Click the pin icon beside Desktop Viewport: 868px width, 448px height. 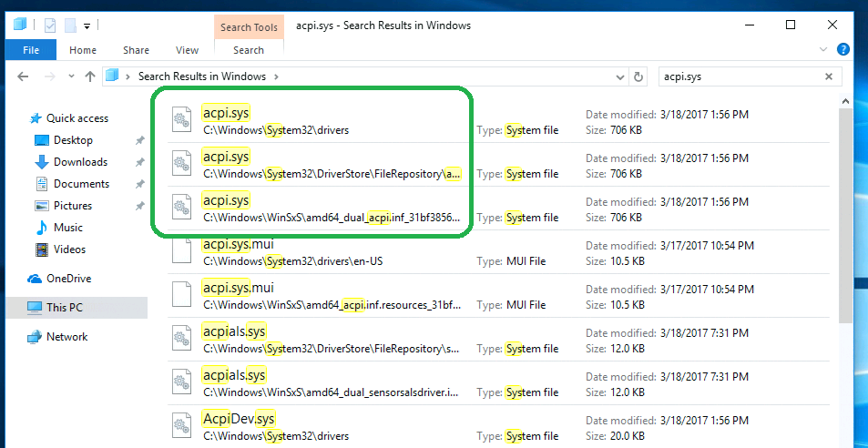pyautogui.click(x=140, y=140)
